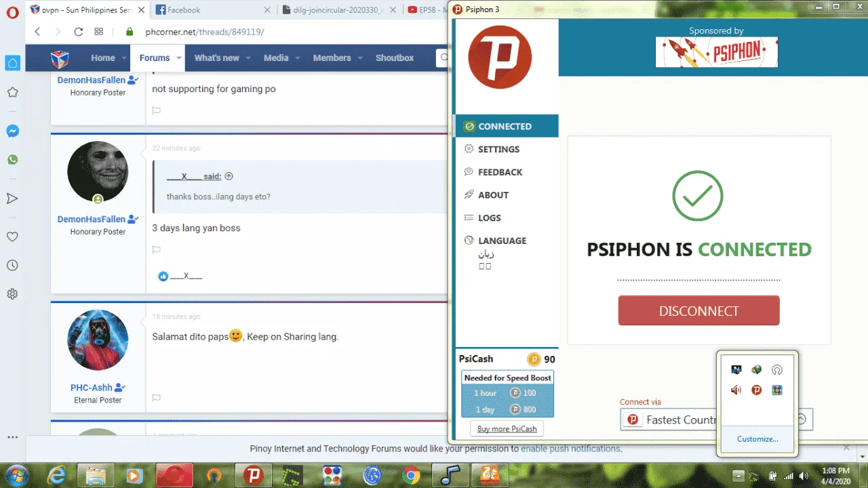
Task: Open Psiphon LOGS section
Action: 489,218
